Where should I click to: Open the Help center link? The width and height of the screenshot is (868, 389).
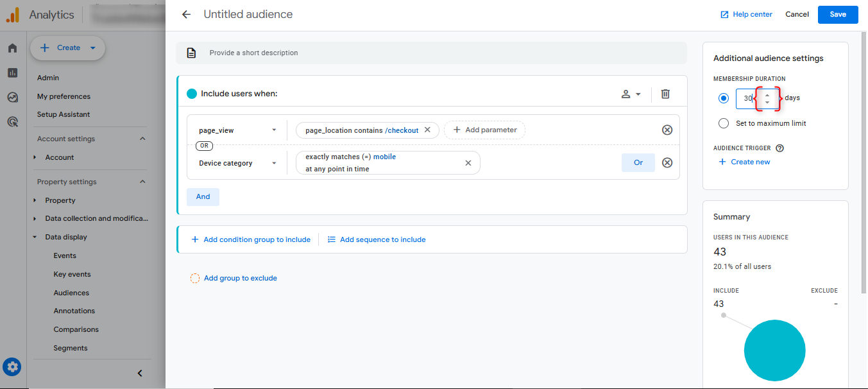click(746, 14)
